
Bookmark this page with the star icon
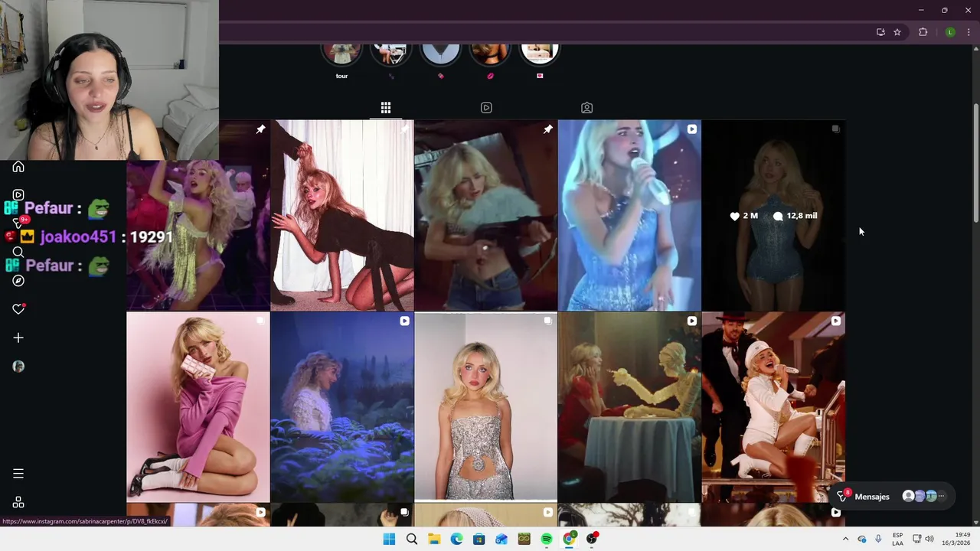click(x=897, y=32)
